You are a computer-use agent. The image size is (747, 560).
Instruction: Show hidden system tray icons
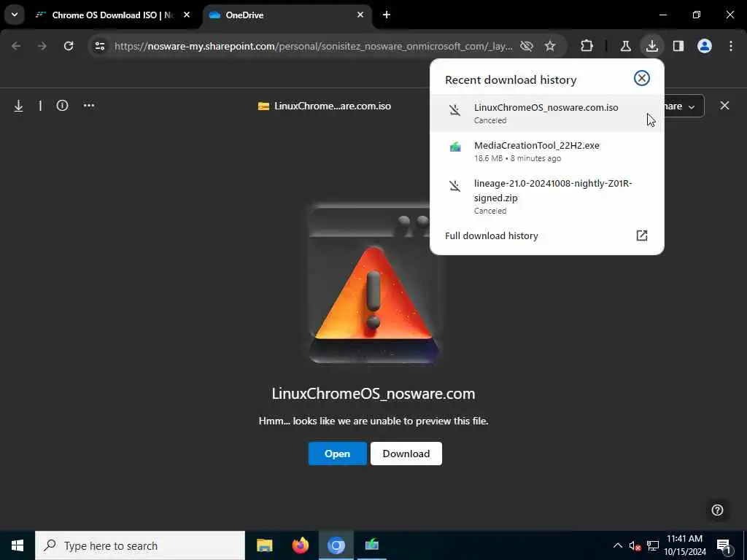617,545
